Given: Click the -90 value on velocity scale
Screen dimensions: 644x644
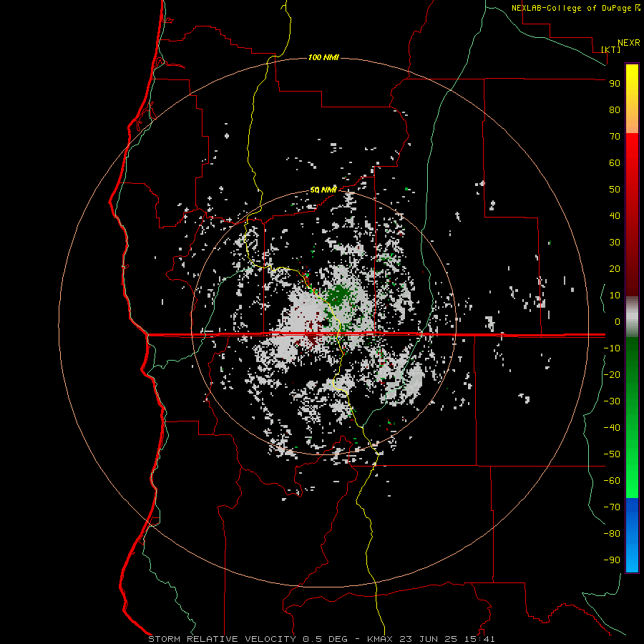Looking at the screenshot, I should 612,560.
